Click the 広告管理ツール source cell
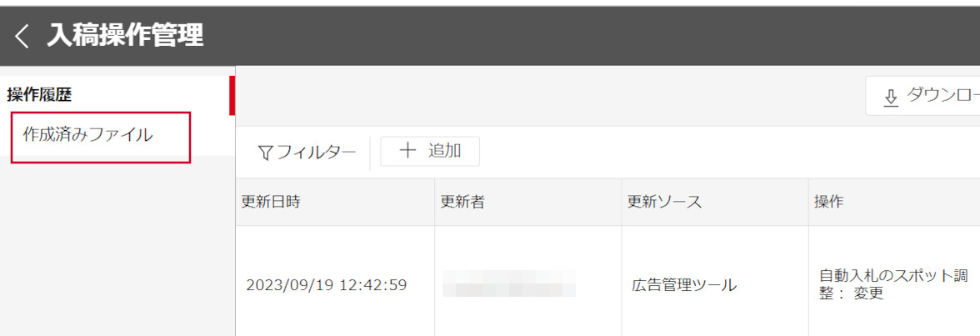 click(683, 285)
